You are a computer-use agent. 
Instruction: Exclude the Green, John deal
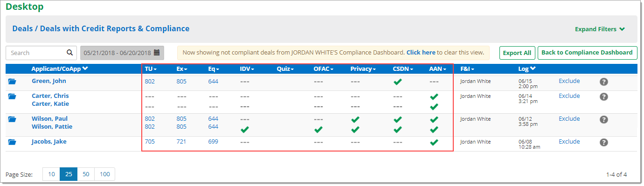(x=569, y=81)
